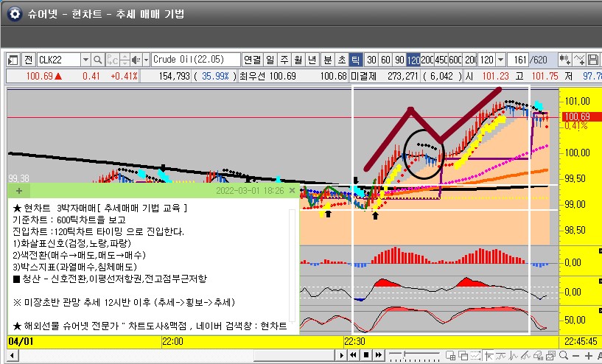
Task: Click the 전 button before the symbol code
Action: pyautogui.click(x=29, y=60)
